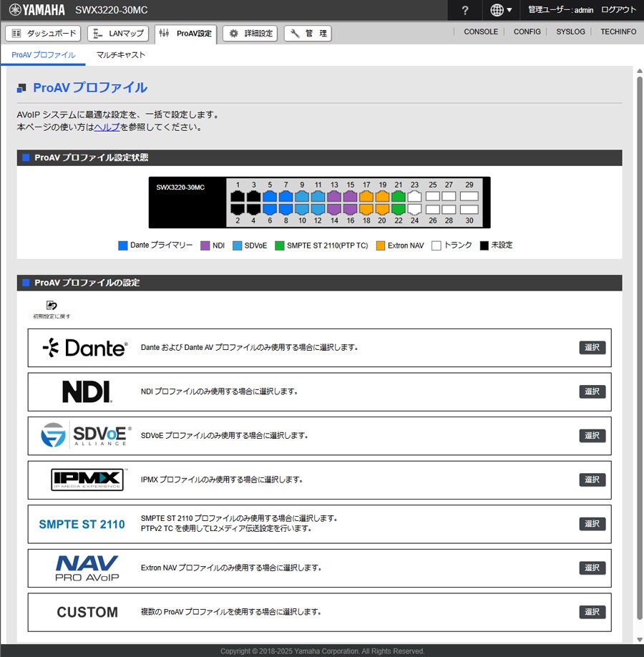Click port 30 trunk port
The width and height of the screenshot is (644, 657).
pyautogui.click(x=469, y=209)
